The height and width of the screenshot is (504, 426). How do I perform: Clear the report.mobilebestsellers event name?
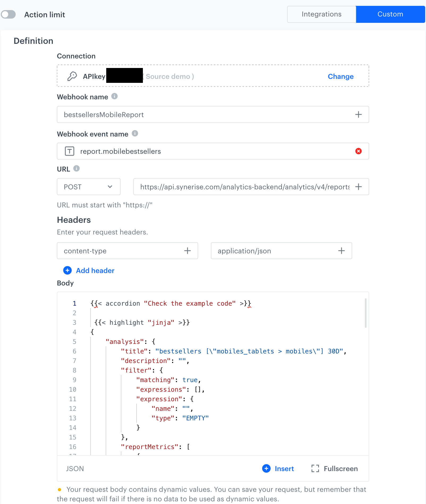(358, 151)
